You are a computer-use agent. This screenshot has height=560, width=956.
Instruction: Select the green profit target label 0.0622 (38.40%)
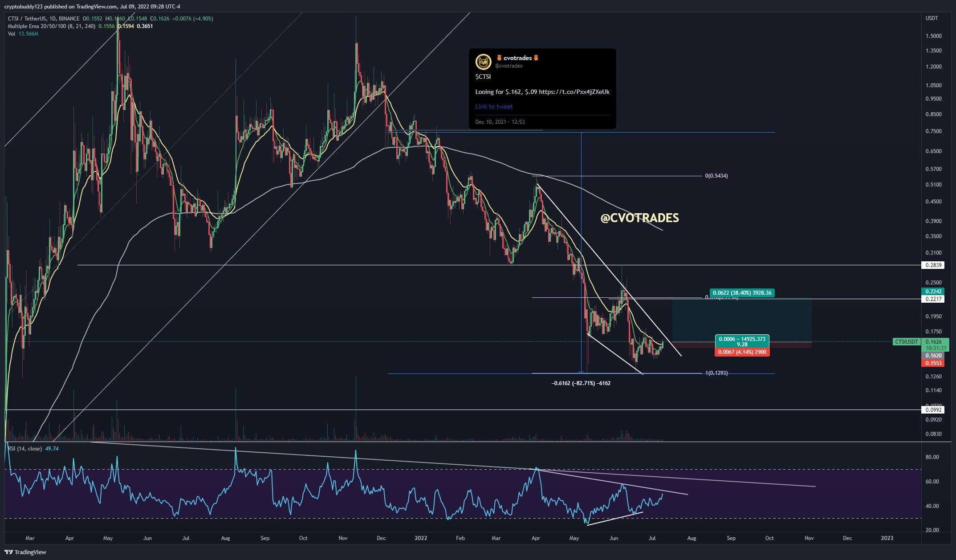(x=741, y=293)
